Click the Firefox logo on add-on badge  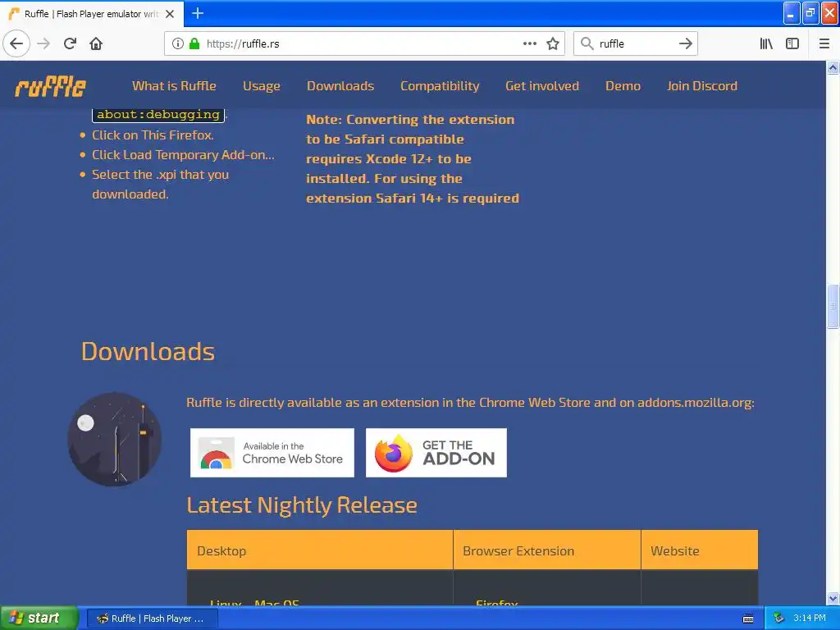tap(393, 453)
